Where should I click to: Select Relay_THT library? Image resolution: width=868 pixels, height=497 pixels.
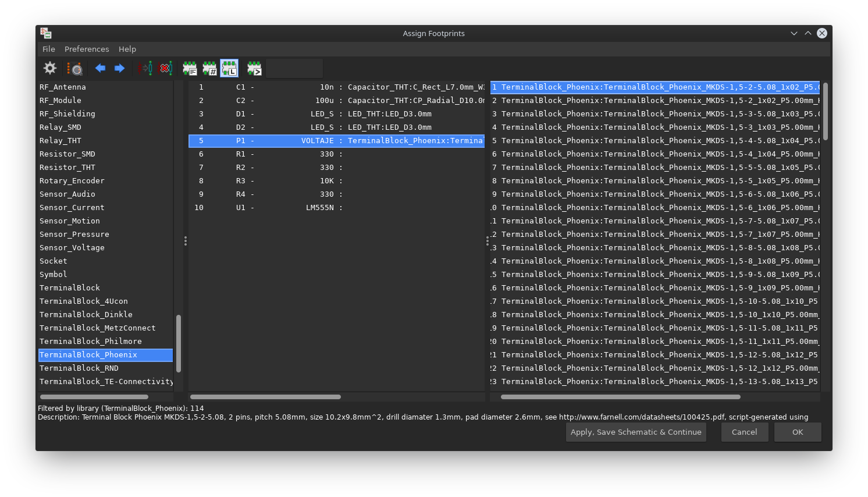point(106,141)
